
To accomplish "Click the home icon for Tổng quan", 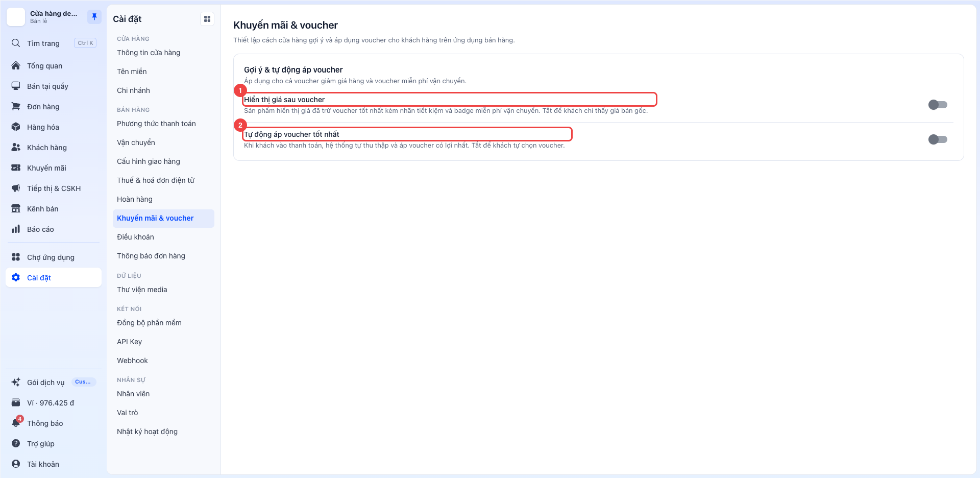I will pyautogui.click(x=16, y=66).
